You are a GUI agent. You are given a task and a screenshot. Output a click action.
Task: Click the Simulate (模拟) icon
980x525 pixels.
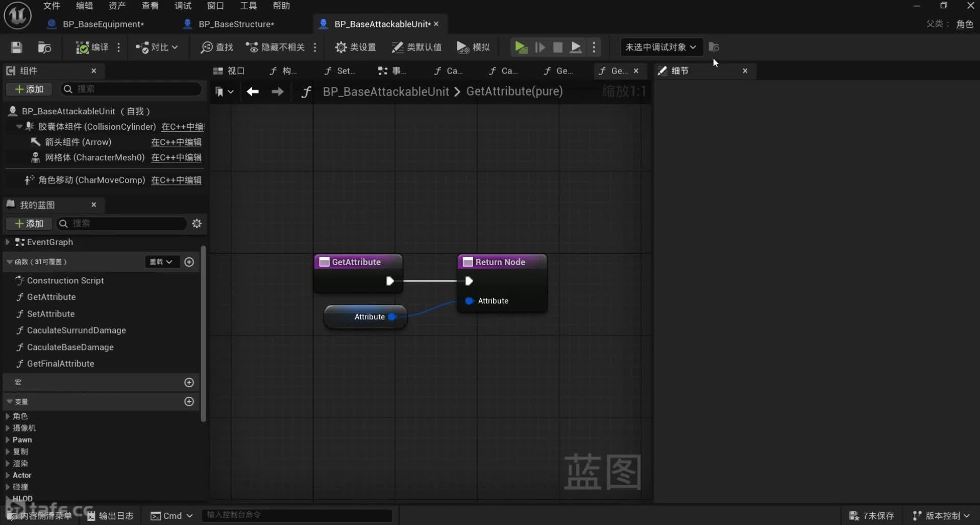click(x=462, y=47)
